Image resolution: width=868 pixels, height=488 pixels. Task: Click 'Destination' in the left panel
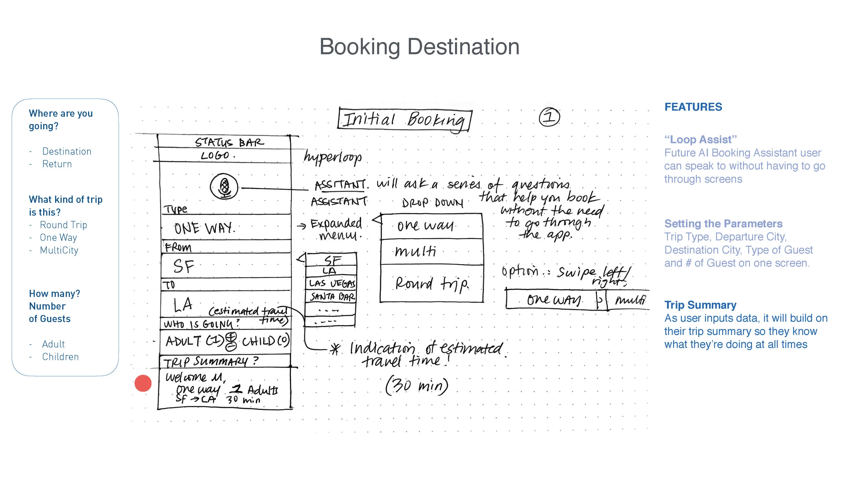pos(67,151)
